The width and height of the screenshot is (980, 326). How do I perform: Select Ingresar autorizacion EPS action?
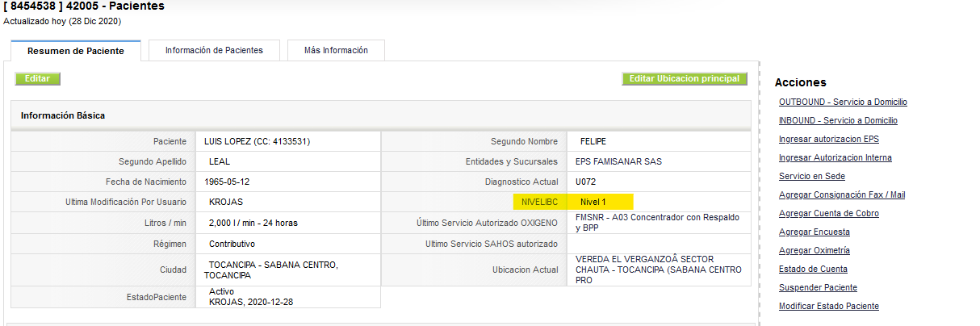click(829, 139)
